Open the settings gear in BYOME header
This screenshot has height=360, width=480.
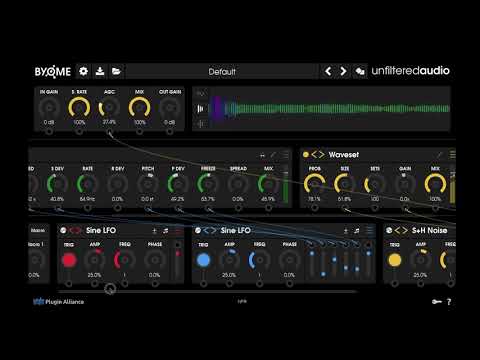(x=83, y=71)
